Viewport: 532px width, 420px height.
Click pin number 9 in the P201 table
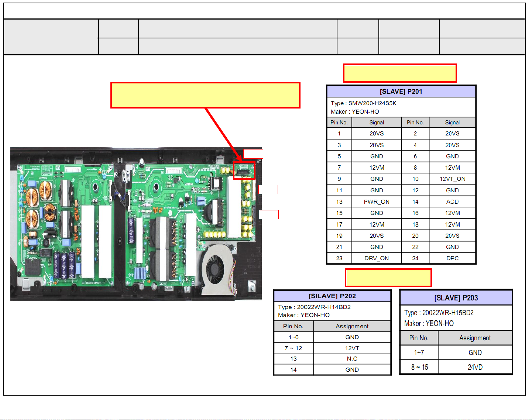[339, 179]
